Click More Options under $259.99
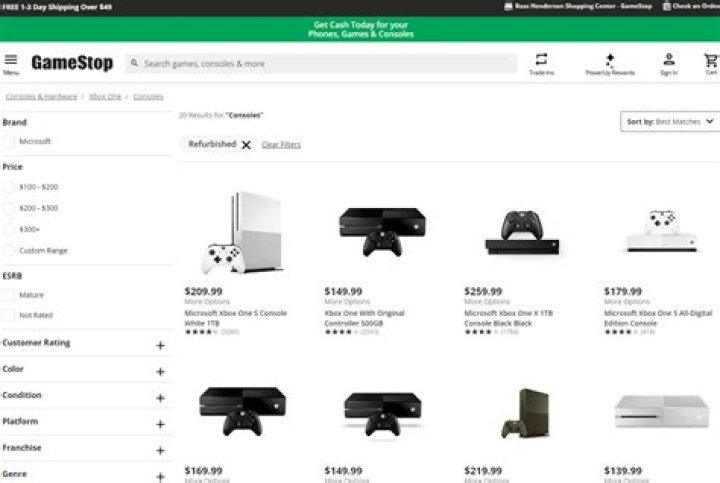Viewport: 720px width, 483px height. click(x=487, y=302)
